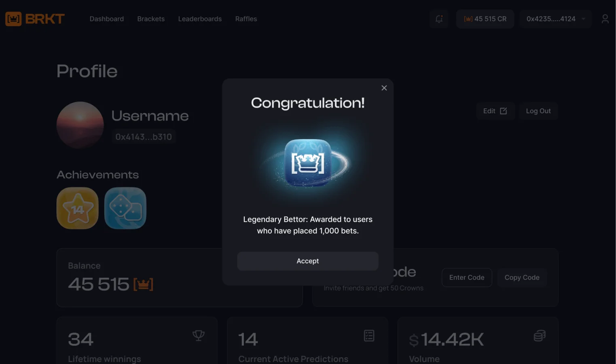616x364 pixels.
Task: Navigate to Raffles
Action: tap(246, 19)
